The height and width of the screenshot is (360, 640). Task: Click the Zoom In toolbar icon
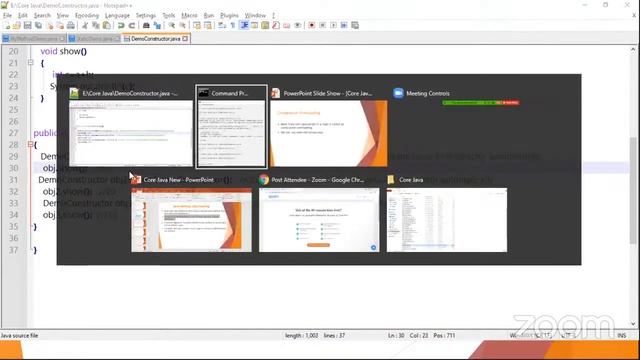172,25
